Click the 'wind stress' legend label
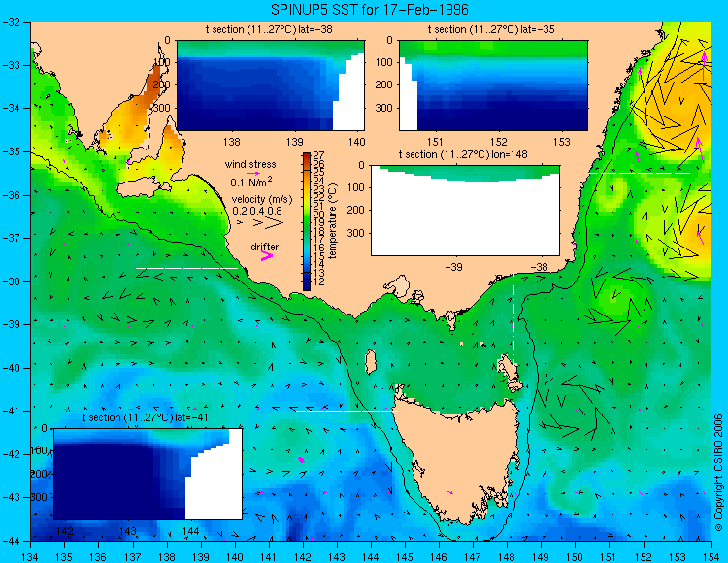 coord(250,164)
